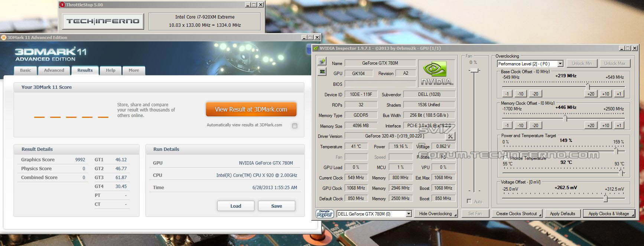Click the Voltage Offset slider thumb
The image size is (644, 246).
[605, 198]
